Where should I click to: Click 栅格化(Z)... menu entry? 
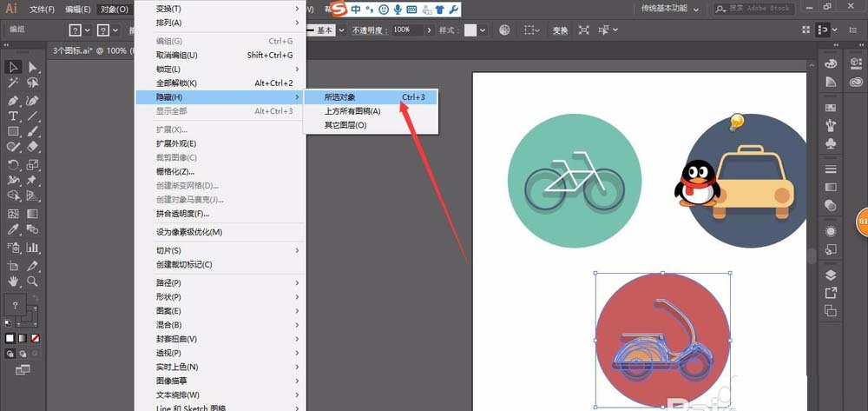pyautogui.click(x=220, y=172)
